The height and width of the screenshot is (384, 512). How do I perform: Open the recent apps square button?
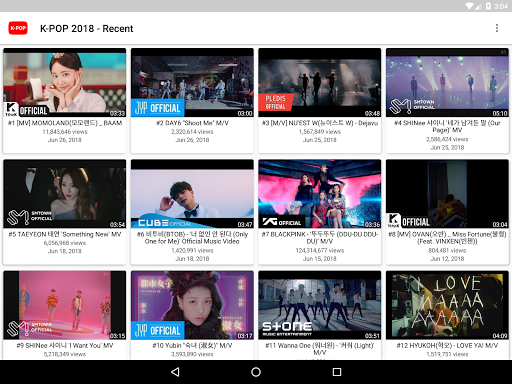click(x=337, y=372)
